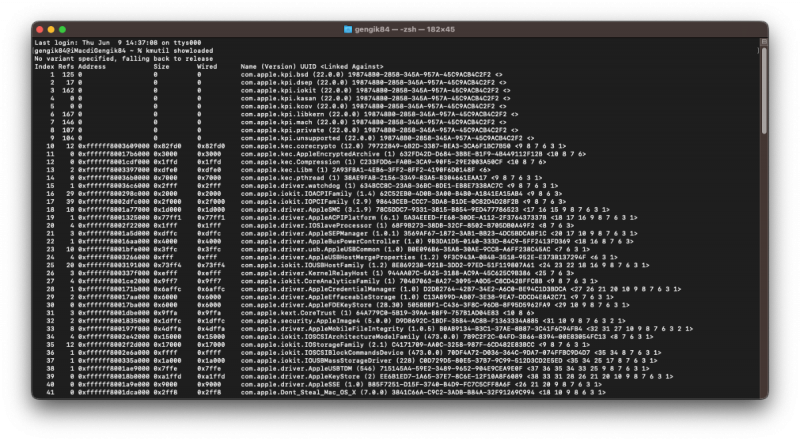Close the Terminal window with the red button
Viewport: 800px width, 441px height.
[x=40, y=30]
